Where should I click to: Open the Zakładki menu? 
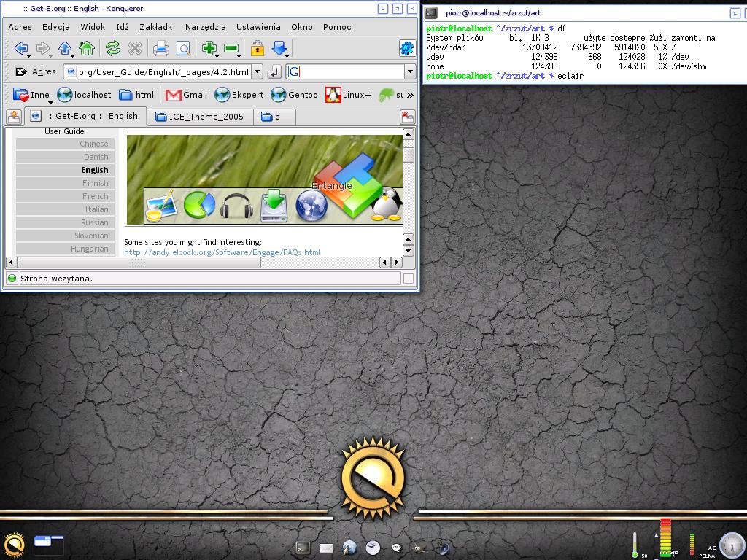(x=157, y=27)
